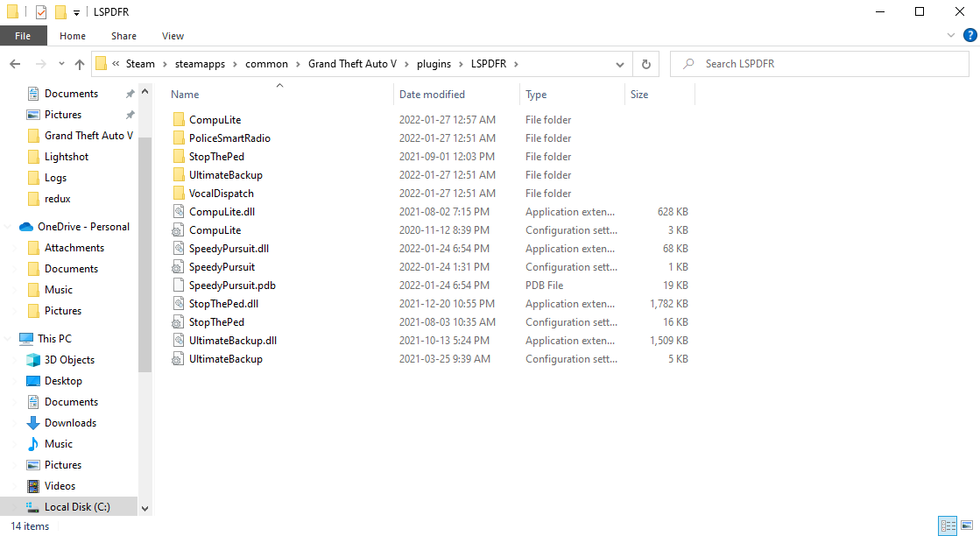
Task: Expand the address bar history dropdown
Action: click(x=619, y=64)
